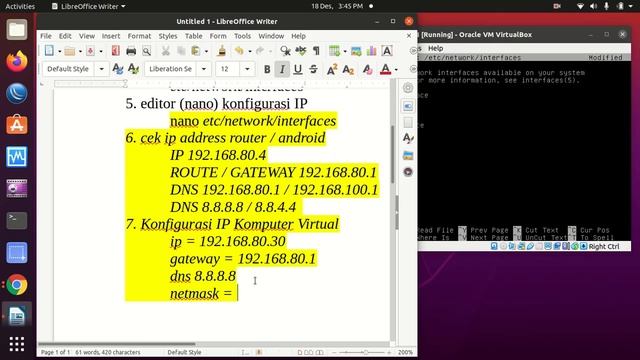Select Clone Formatting paintbrush icon
This screenshot has height=360, width=640.
222,51
